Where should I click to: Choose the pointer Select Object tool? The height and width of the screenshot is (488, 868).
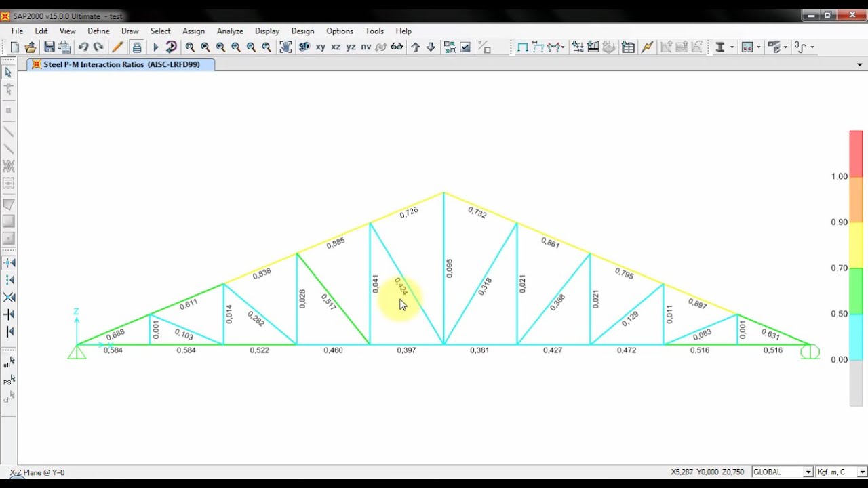tap(9, 73)
